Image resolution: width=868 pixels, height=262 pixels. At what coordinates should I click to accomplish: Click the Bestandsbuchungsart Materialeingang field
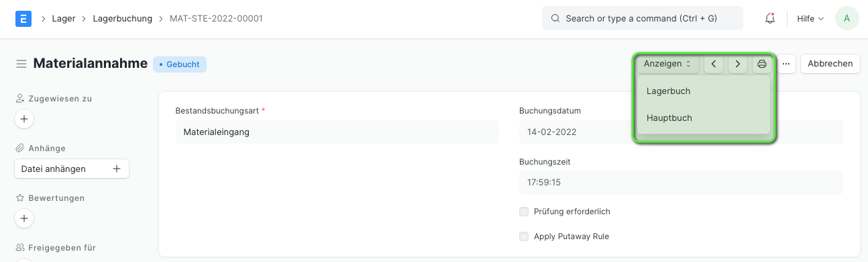point(337,132)
